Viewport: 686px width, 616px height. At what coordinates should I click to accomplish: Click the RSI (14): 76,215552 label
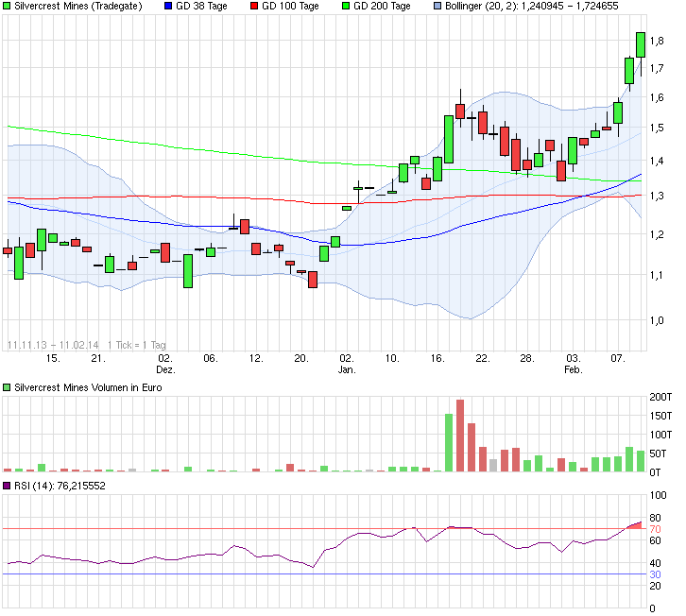pyautogui.click(x=60, y=486)
